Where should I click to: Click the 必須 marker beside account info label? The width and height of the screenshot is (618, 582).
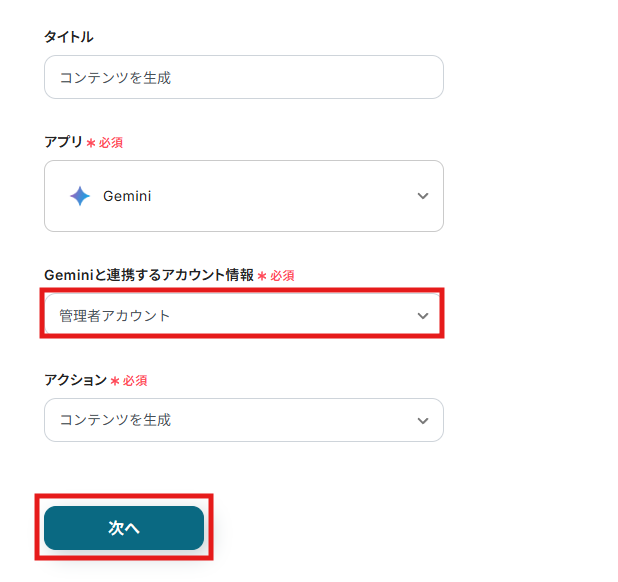click(x=282, y=276)
